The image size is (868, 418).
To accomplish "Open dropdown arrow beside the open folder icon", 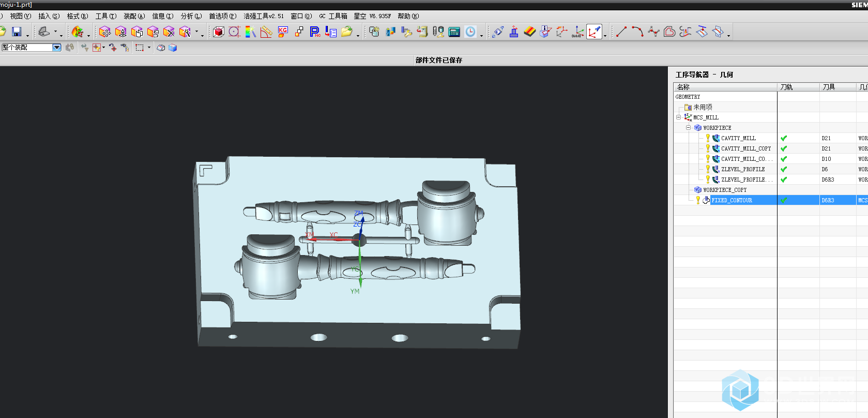I will pyautogui.click(x=358, y=35).
